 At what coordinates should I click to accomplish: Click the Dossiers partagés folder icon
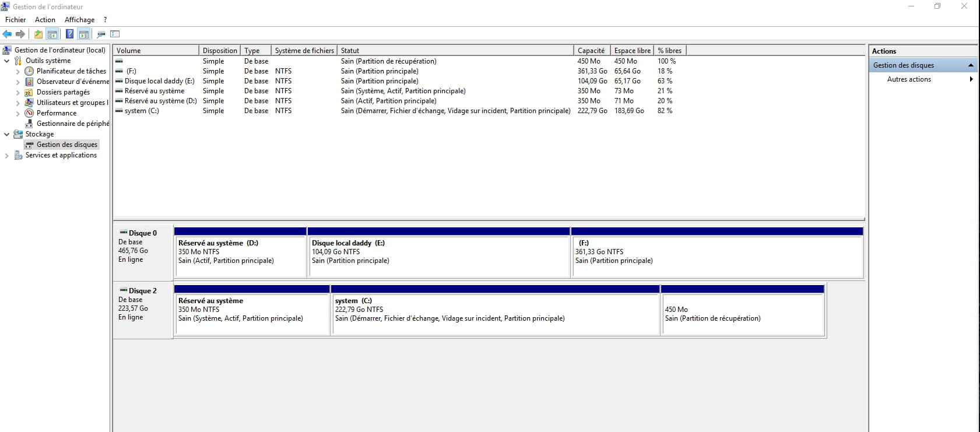tap(29, 92)
